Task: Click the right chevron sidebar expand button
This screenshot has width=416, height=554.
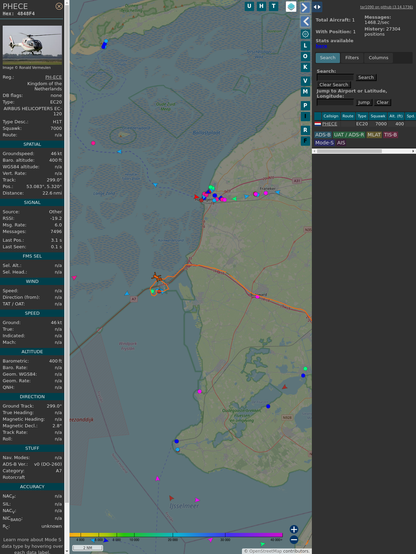Action: click(305, 7)
